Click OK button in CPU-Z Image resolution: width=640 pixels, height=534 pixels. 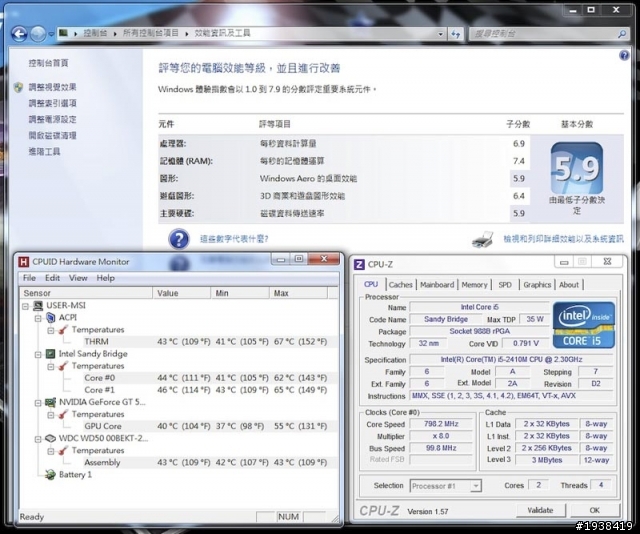click(x=595, y=510)
